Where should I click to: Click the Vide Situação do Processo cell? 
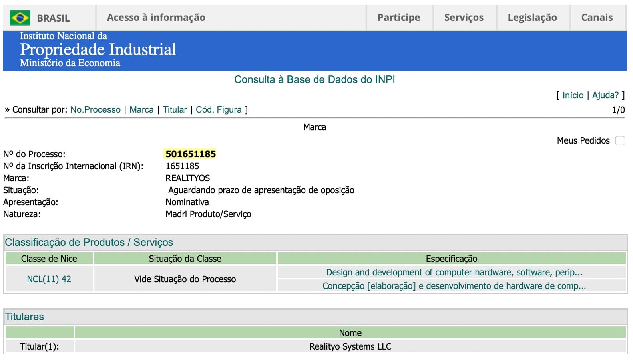click(x=185, y=279)
